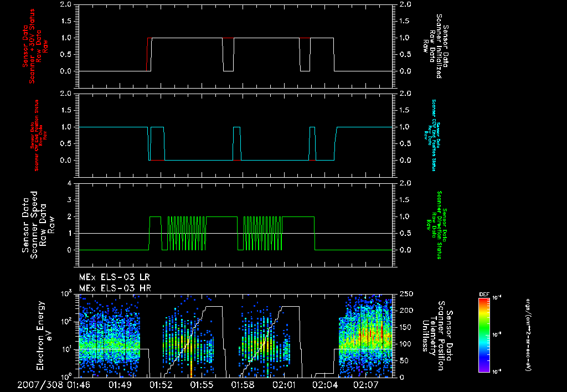Select the 'ergs/(cm**2-sr-sec-eV)' units label
Screen dimensions: 567x392
(528, 335)
